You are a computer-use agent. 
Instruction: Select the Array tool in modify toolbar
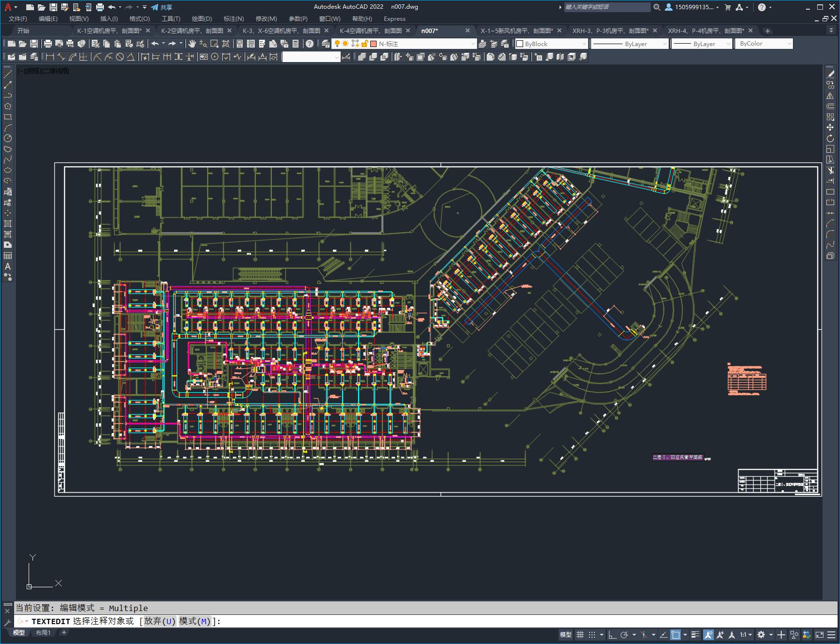[830, 117]
